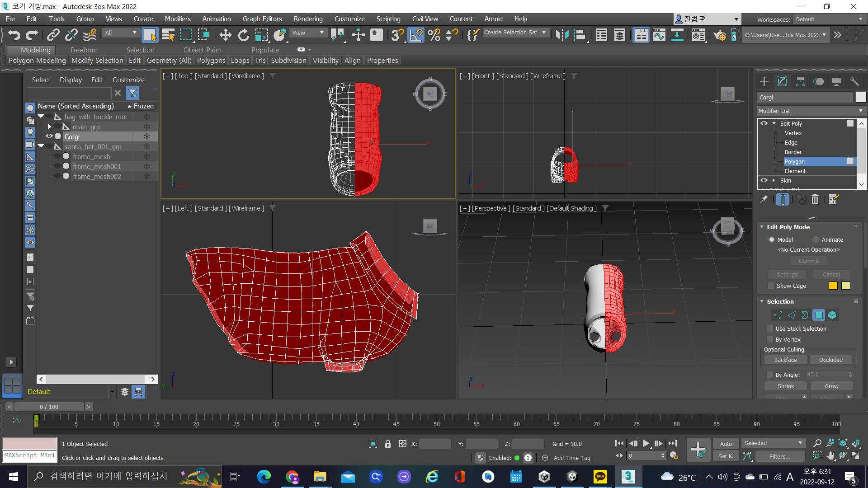Select Element sub-object level icon
The width and height of the screenshot is (868, 488).
point(832,315)
